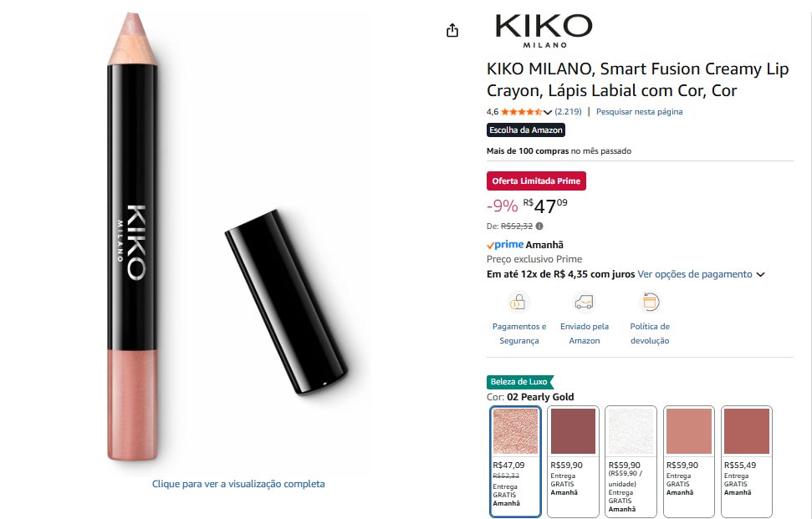This screenshot has height=519, width=812.
Task: Click the Prime checkmark logo
Action: coord(505,244)
